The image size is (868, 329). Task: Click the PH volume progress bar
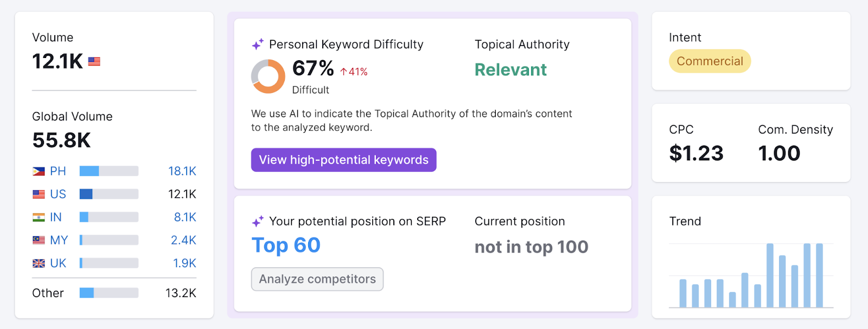pos(108,171)
